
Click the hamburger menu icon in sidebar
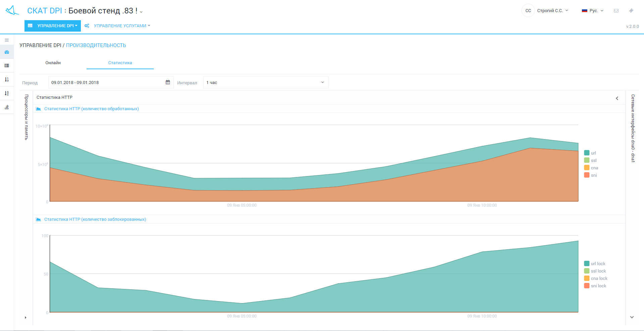7,40
